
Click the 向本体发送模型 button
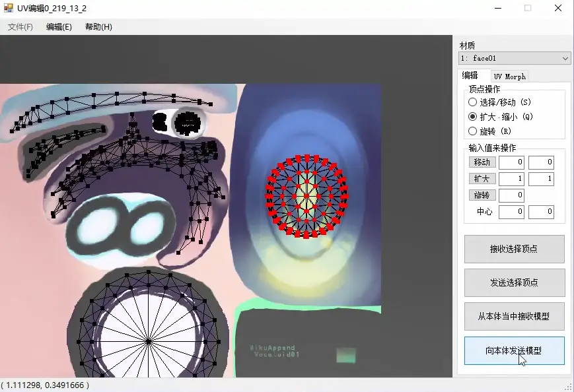(x=515, y=350)
